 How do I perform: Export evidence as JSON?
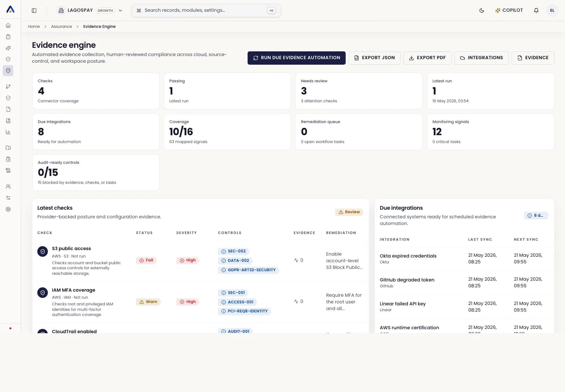374,58
